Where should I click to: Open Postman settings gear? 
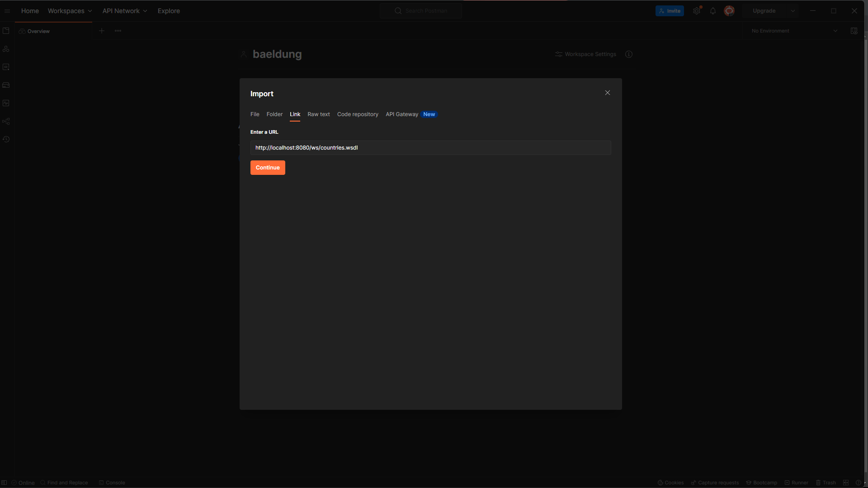click(696, 10)
